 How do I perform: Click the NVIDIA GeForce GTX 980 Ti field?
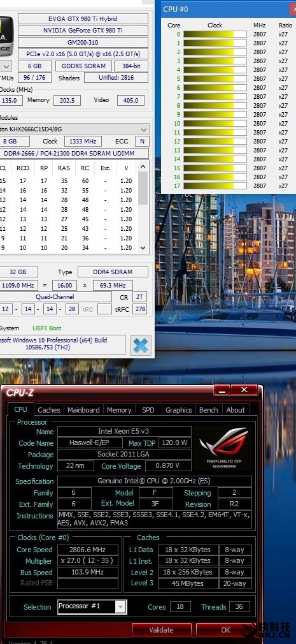pos(83,31)
